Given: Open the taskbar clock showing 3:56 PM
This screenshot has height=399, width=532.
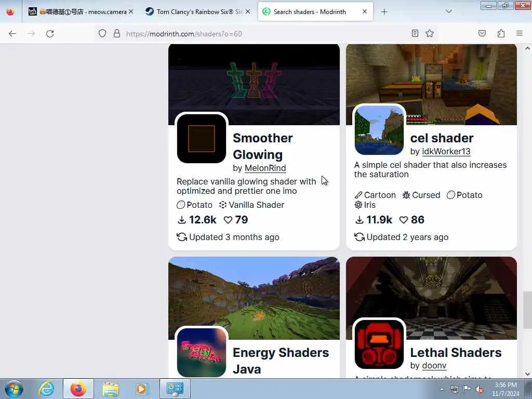Looking at the screenshot, I should 506,389.
